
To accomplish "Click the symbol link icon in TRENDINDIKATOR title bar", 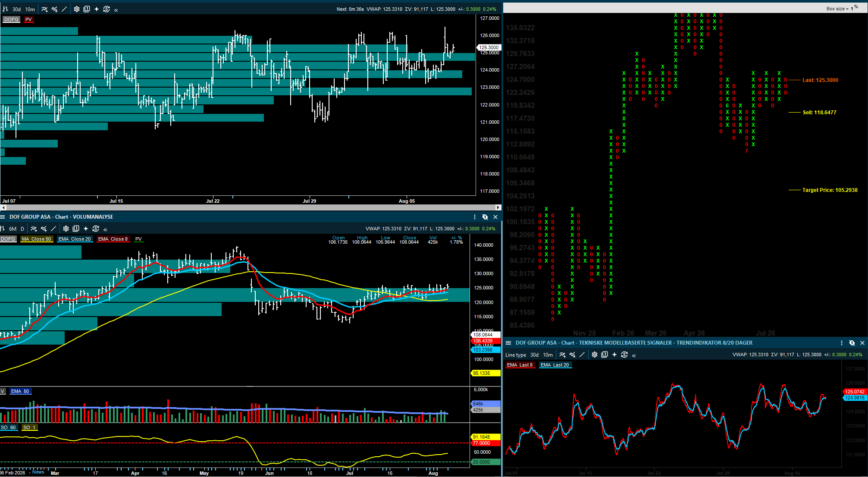I will 852,343.
